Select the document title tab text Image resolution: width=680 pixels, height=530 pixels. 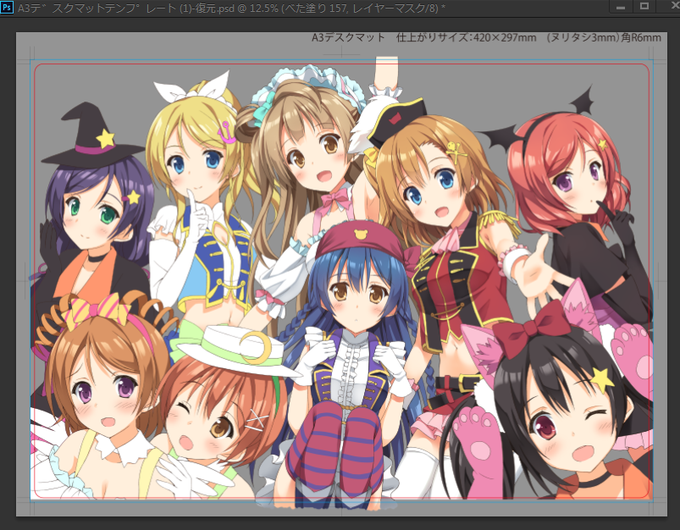[x=232, y=8]
